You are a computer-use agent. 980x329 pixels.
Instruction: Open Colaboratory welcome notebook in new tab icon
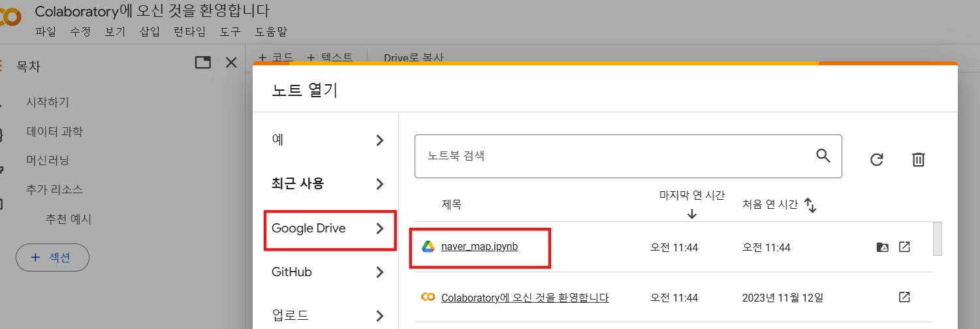pos(904,297)
